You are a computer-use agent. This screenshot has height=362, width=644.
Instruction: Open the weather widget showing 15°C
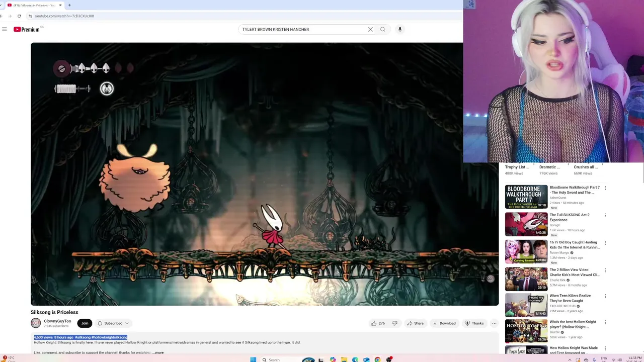[8, 359]
